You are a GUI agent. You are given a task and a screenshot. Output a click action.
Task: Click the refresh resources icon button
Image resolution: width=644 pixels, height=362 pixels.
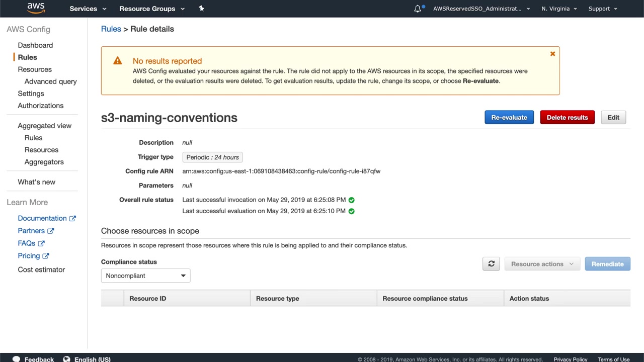491,264
